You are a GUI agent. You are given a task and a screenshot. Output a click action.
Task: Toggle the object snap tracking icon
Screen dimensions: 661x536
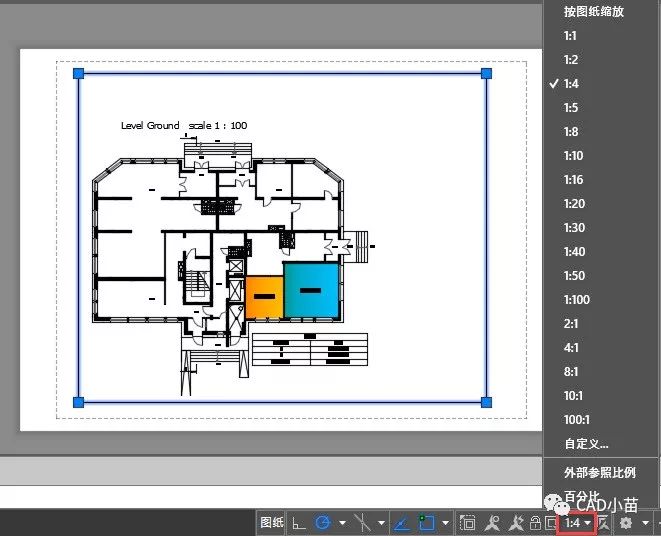(x=363, y=522)
